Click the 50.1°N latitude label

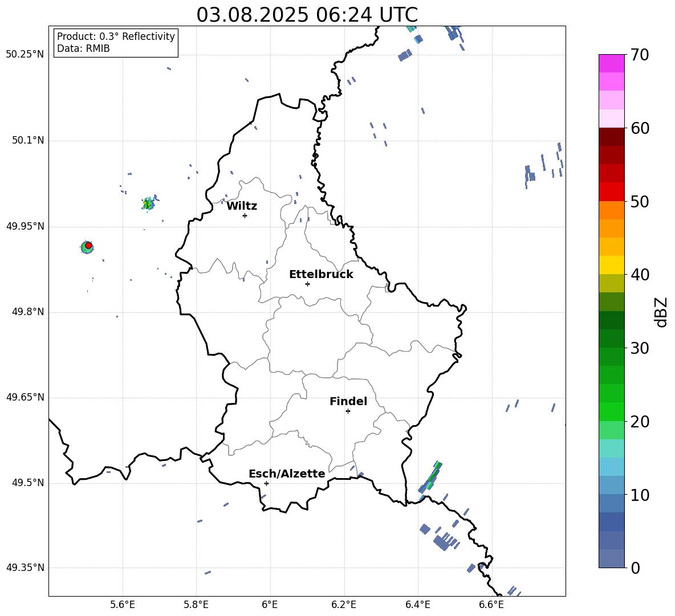[27, 141]
